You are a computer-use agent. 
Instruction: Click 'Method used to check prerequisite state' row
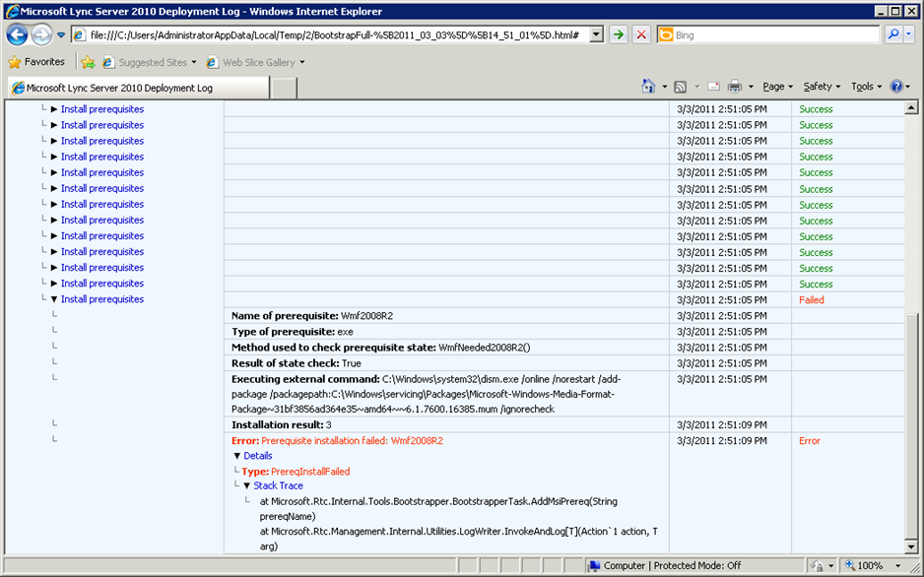click(x=446, y=348)
